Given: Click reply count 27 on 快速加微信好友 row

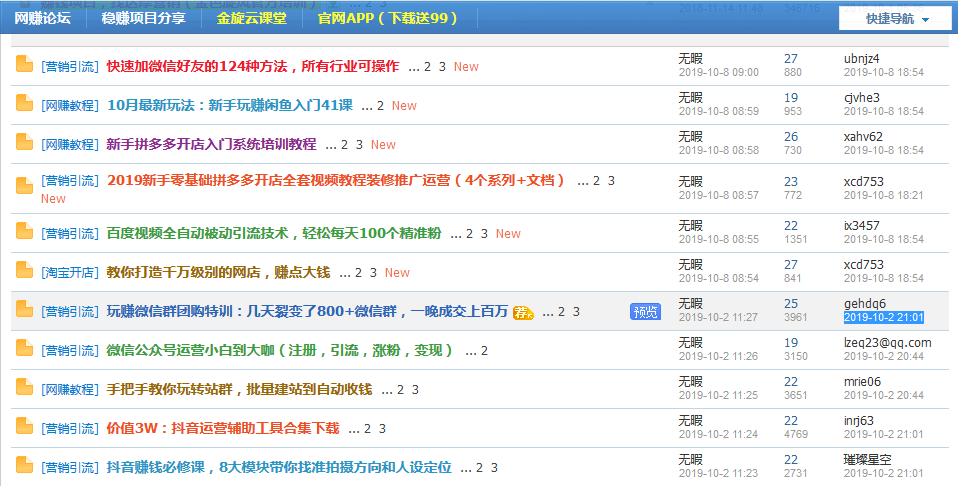Looking at the screenshot, I should pyautogui.click(x=791, y=59).
